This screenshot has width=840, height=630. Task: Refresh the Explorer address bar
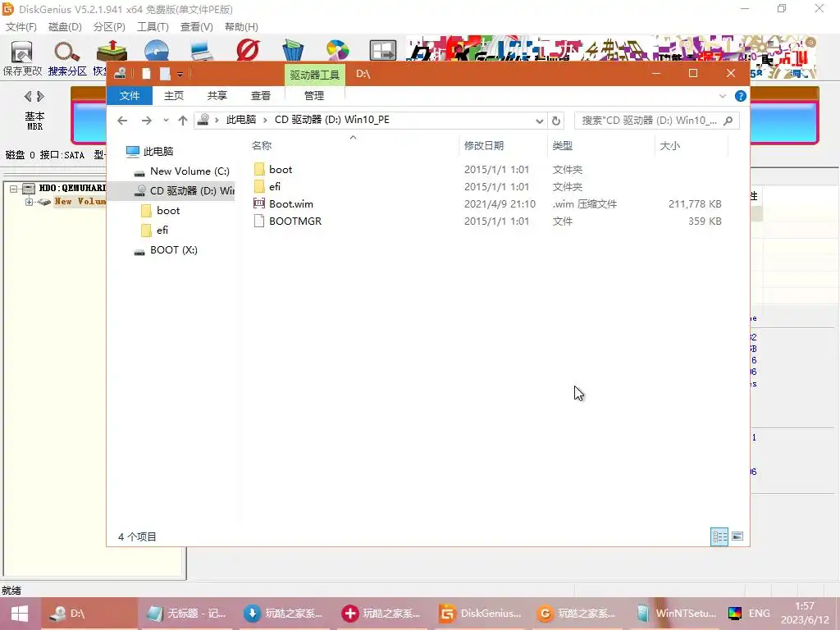point(556,121)
